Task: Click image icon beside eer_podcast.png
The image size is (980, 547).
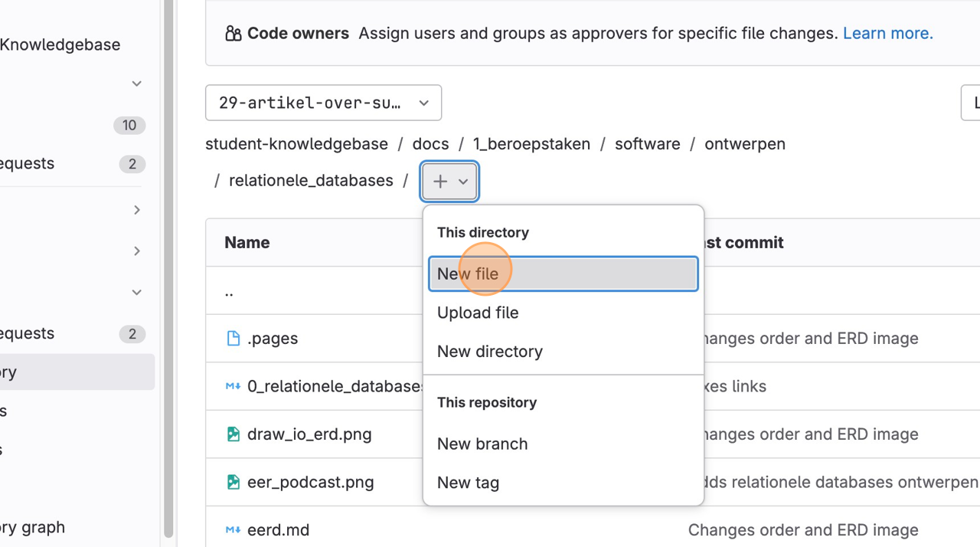Action: point(234,482)
